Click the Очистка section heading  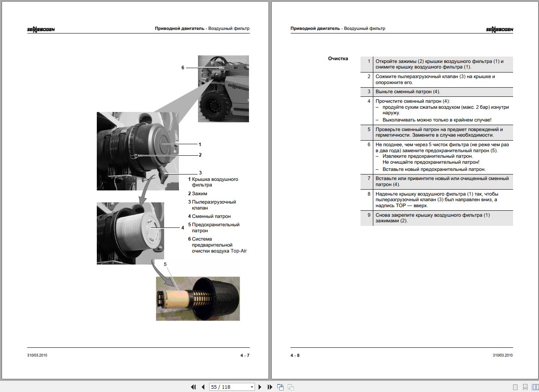click(338, 59)
